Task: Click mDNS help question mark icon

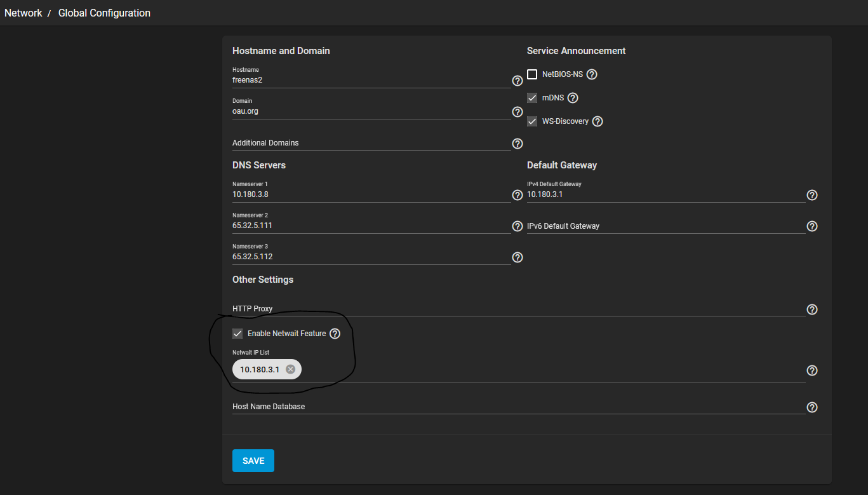Action: pos(573,98)
